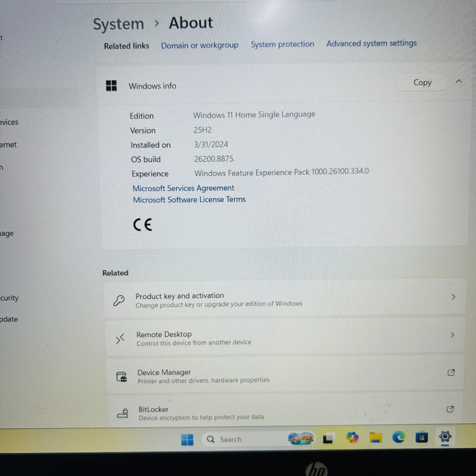The width and height of the screenshot is (476, 476).
Task: Open BitLocker via its external-link icon
Action: 450,409
